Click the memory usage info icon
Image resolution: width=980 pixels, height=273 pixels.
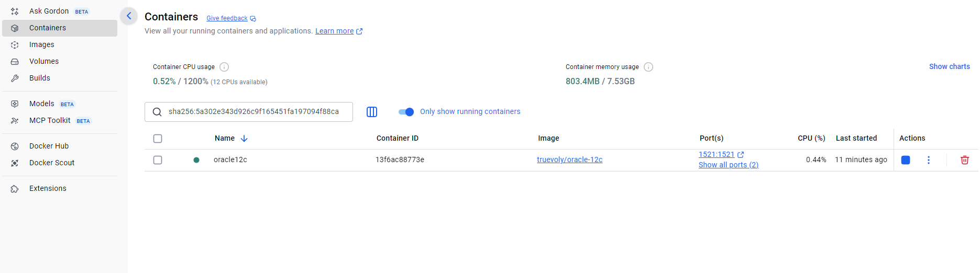coord(648,67)
